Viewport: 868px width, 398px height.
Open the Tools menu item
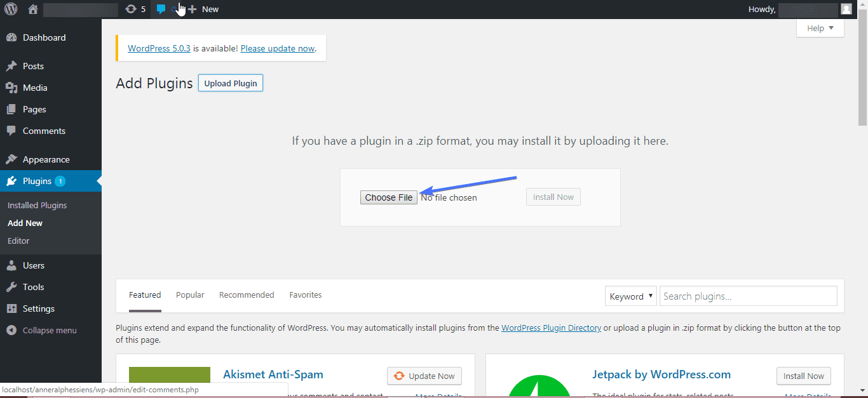[33, 287]
